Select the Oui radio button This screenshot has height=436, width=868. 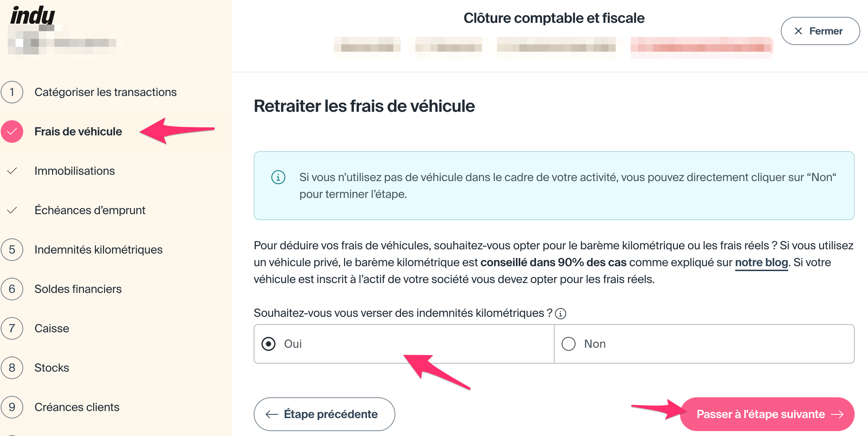[268, 344]
